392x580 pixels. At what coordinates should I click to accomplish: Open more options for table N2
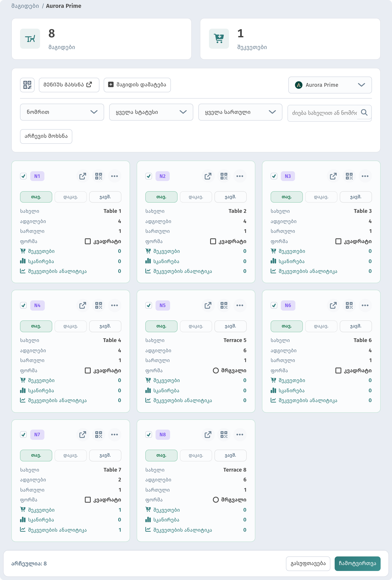coord(240,176)
